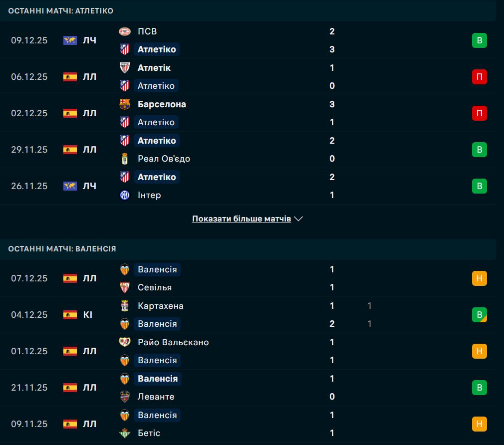Image resolution: width=504 pixels, height=445 pixels.
Task: Open the Райо Вальєкано team link
Action: [173, 342]
